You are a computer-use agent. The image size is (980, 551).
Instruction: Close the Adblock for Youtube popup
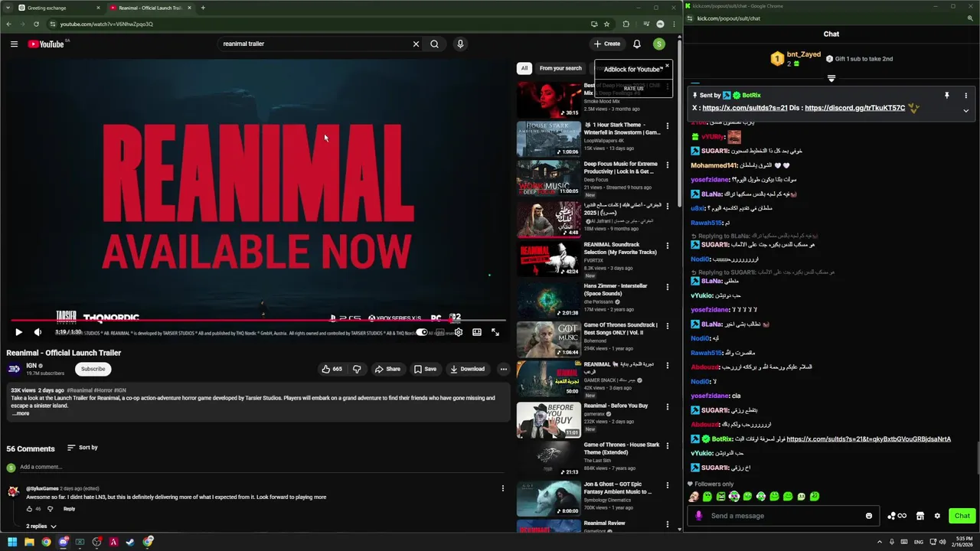point(667,66)
